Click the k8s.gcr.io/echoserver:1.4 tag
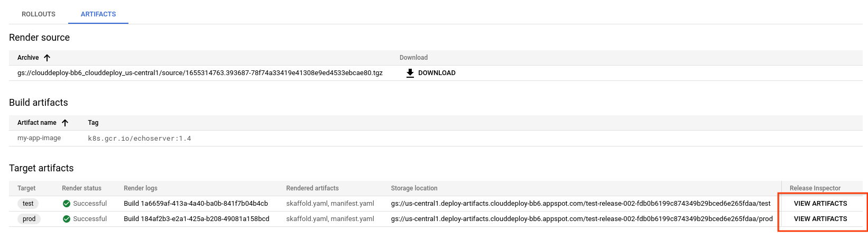 pyautogui.click(x=140, y=139)
